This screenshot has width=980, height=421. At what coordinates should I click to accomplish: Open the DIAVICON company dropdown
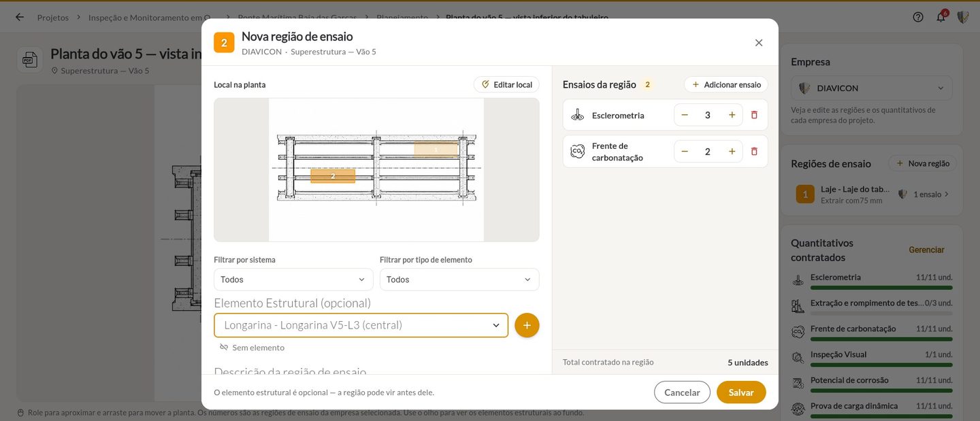tap(871, 88)
